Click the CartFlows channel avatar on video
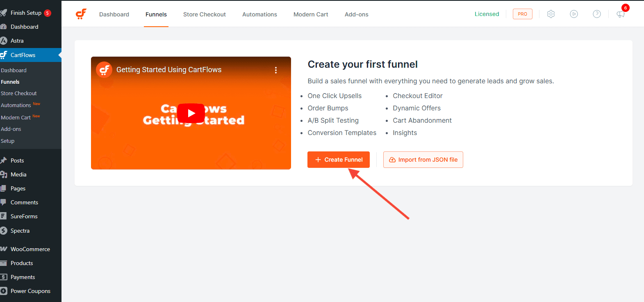Screen dimensions: 644x302 104,70
